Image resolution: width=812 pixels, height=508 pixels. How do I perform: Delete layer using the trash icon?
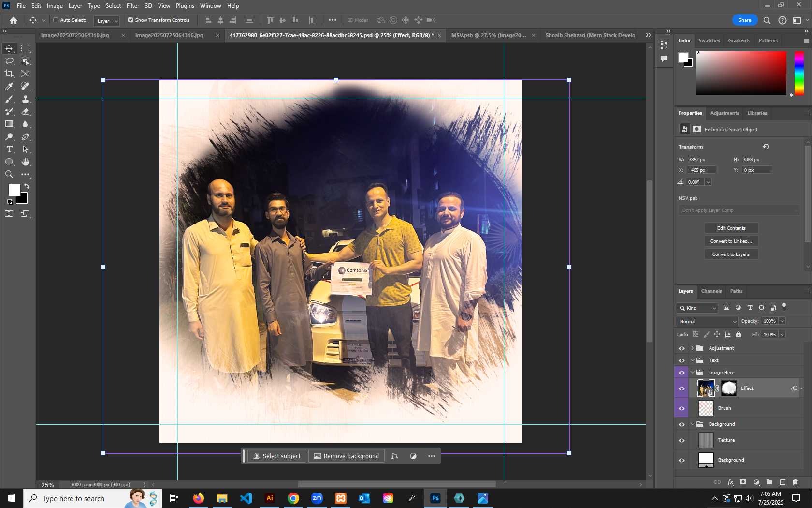796,482
